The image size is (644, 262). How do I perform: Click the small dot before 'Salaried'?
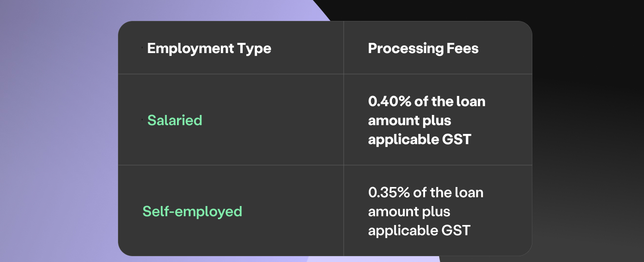point(142,119)
